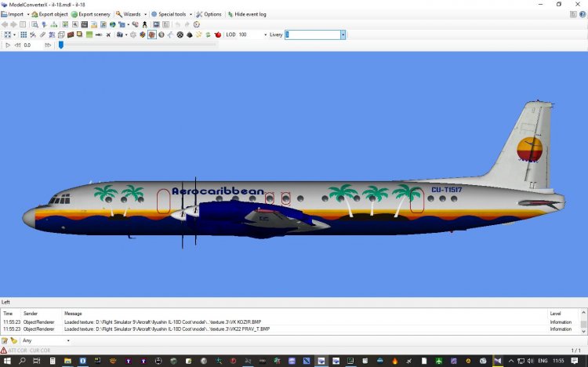588x367 pixels.
Task: Click the black airplane icon
Action: tap(108, 35)
